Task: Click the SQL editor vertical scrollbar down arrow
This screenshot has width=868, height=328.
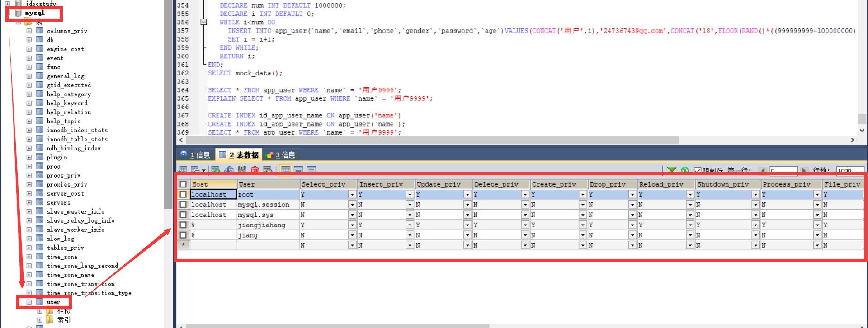Action: tap(862, 131)
